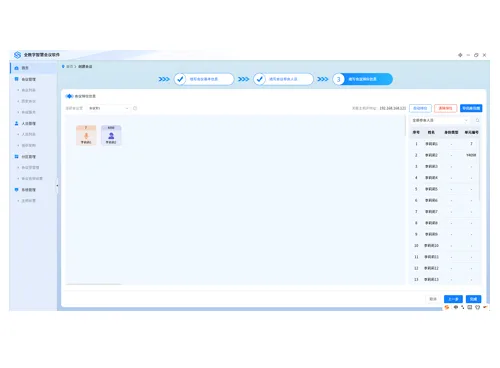Select participant row numbered 2
500x368 pixels.
click(x=444, y=155)
